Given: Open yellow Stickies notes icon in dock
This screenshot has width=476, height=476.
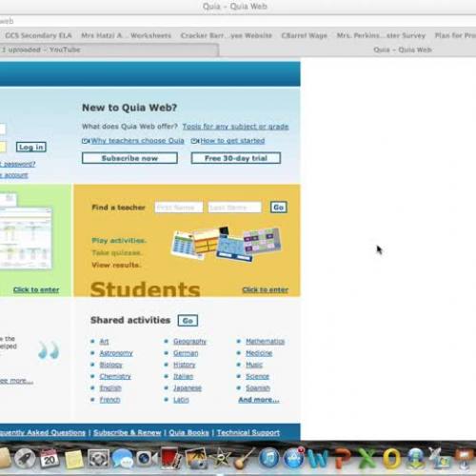Looking at the screenshot, I should (x=74, y=459).
